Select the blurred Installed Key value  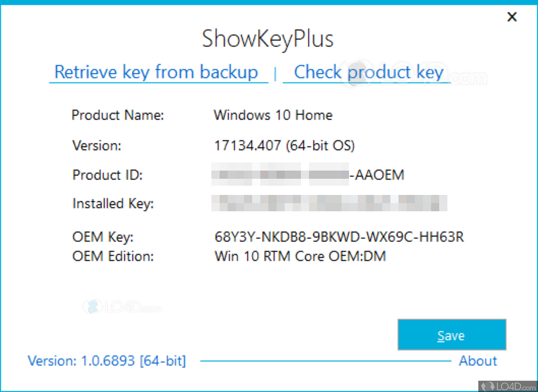pyautogui.click(x=329, y=203)
